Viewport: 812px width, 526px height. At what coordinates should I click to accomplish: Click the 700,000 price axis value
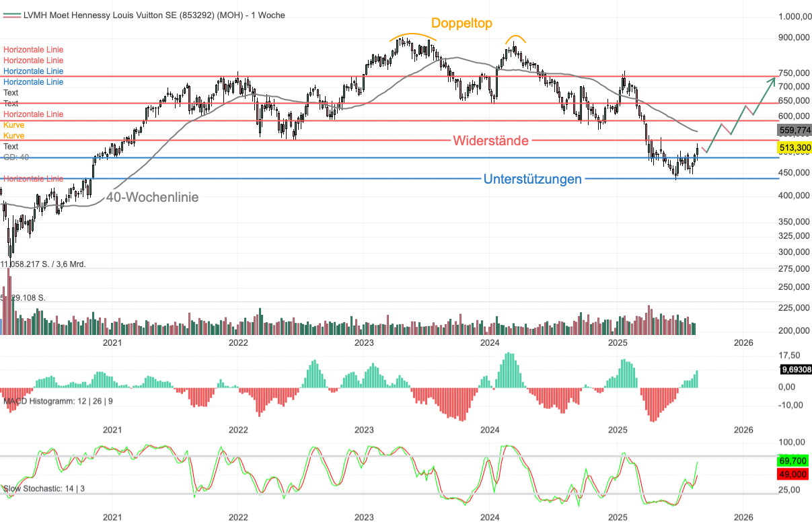(794, 86)
